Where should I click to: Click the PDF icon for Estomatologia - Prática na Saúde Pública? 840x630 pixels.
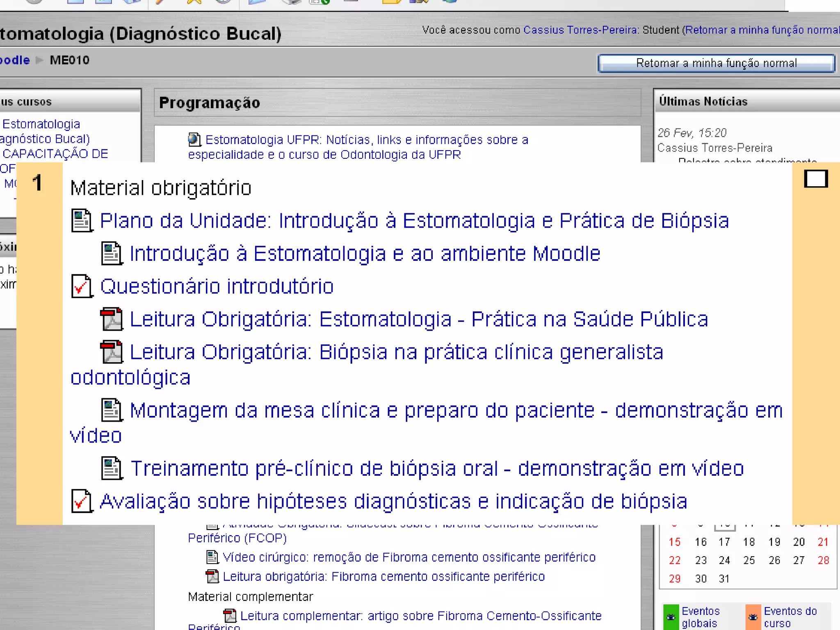(x=112, y=319)
